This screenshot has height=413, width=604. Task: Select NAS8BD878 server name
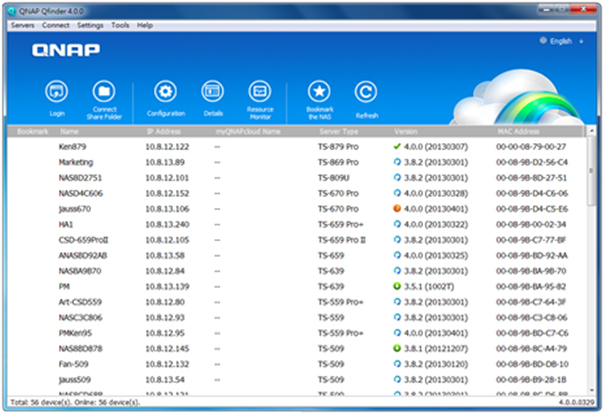click(x=81, y=348)
